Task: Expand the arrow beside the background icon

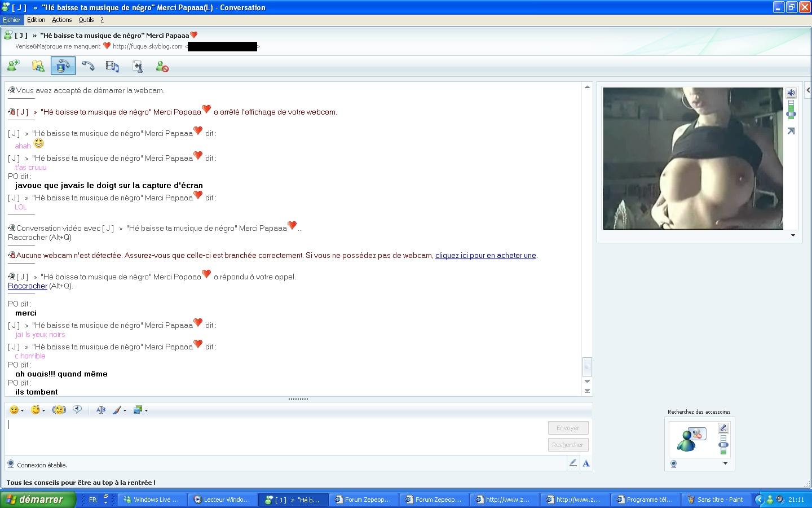Action: (x=146, y=410)
